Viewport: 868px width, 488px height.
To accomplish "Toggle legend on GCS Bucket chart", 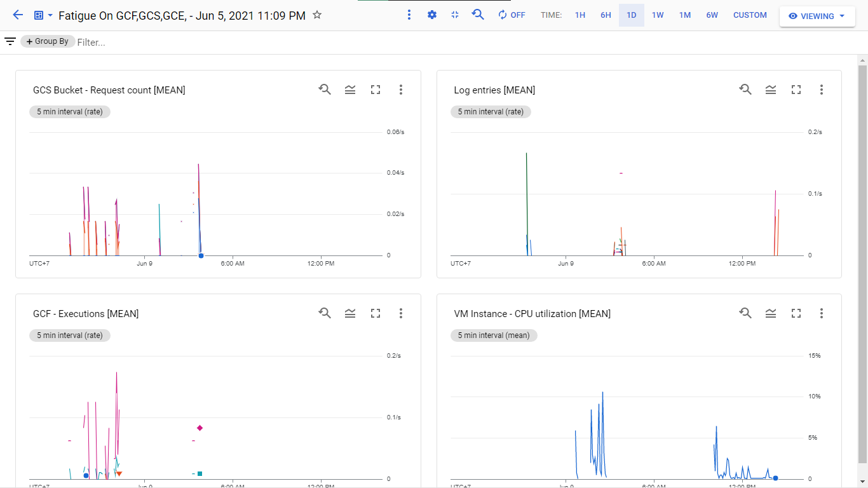I will (350, 90).
